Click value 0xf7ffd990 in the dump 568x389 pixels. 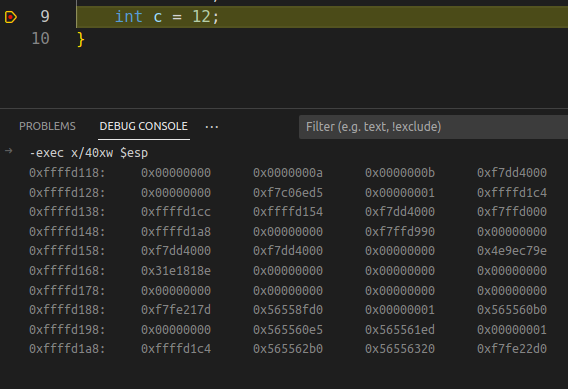click(x=400, y=231)
